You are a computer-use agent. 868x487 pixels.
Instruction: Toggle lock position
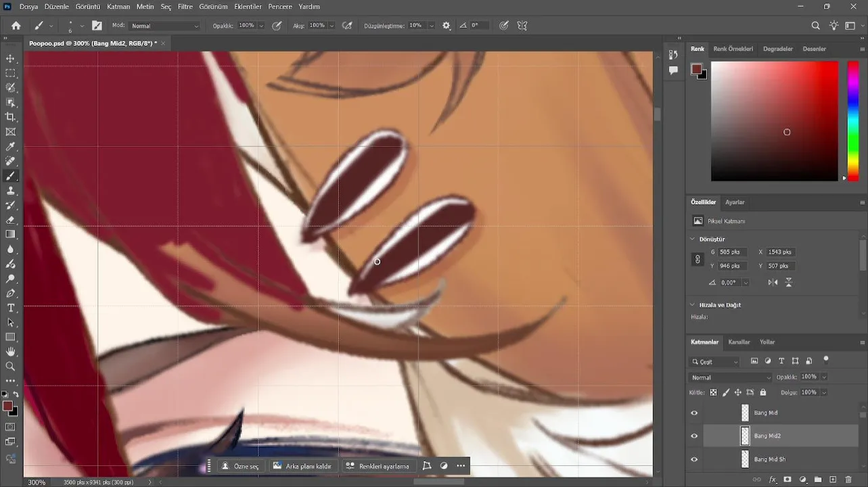click(738, 392)
